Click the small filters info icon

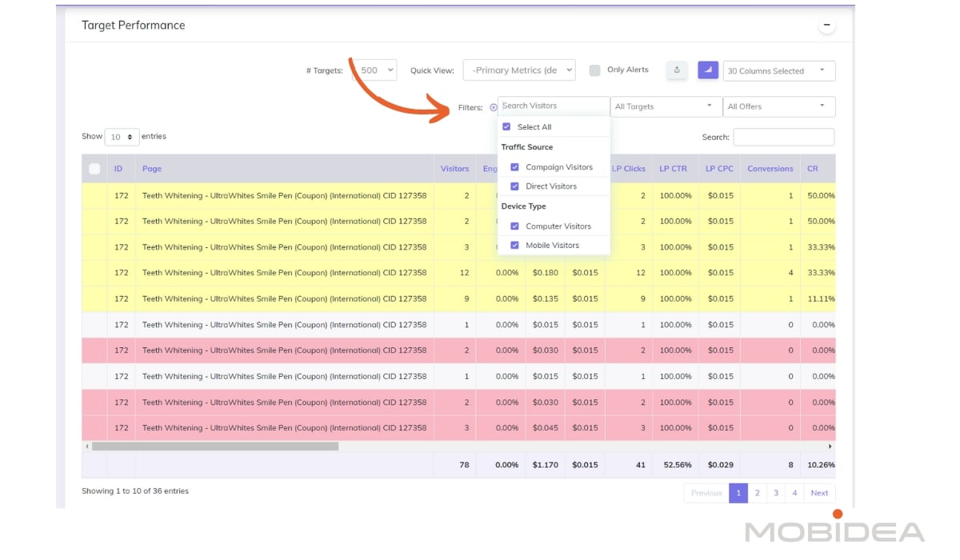pyautogui.click(x=493, y=107)
